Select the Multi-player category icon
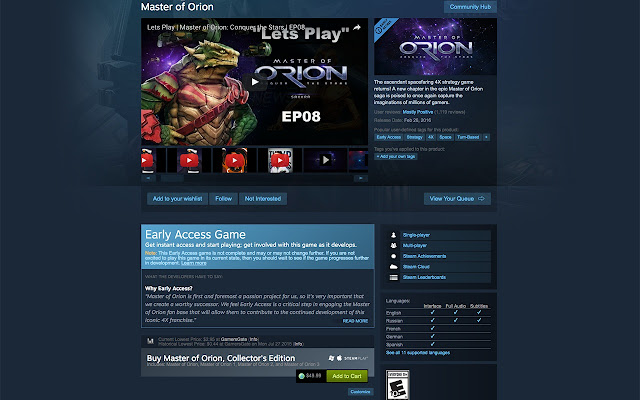This screenshot has height=400, width=640. coord(393,246)
